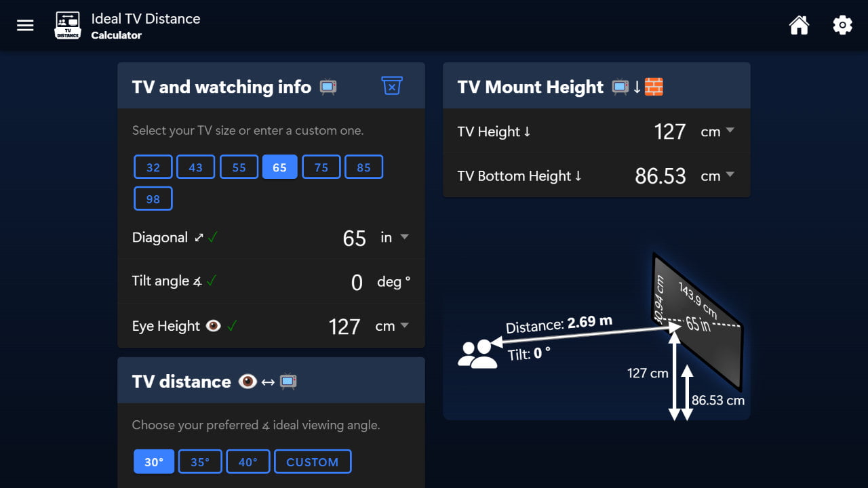Click the viewers people icon in diagram
Image resolution: width=868 pixels, height=488 pixels.
[x=477, y=354]
